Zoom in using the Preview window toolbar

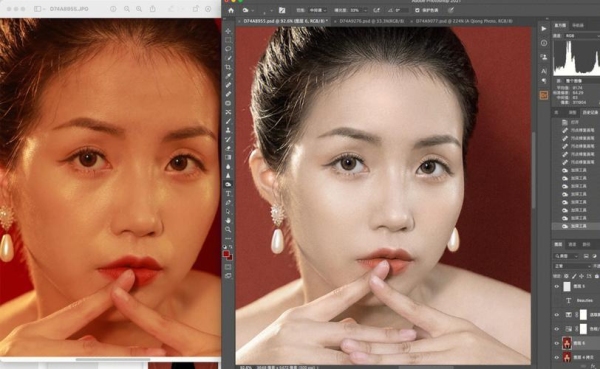(139, 9)
